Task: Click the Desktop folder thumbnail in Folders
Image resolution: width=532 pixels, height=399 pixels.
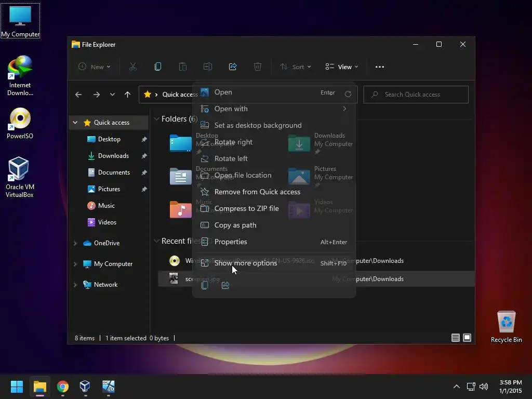Action: click(180, 143)
